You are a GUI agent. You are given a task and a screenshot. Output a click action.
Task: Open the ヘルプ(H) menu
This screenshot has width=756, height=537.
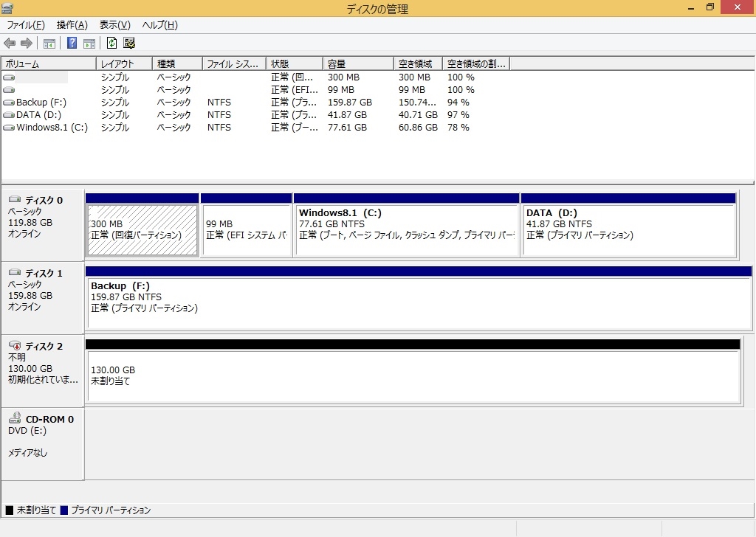pyautogui.click(x=159, y=25)
